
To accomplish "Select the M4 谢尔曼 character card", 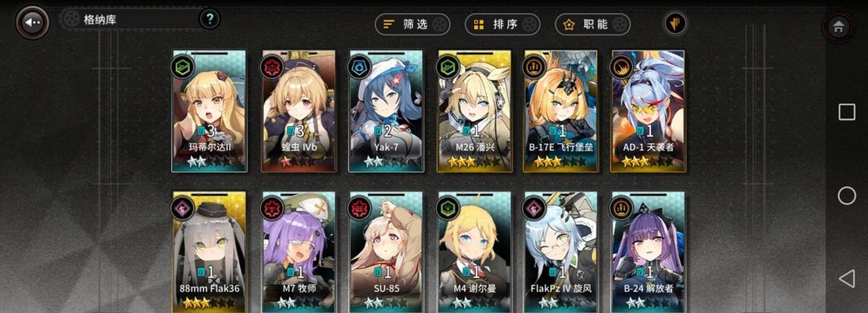I will [x=475, y=252].
